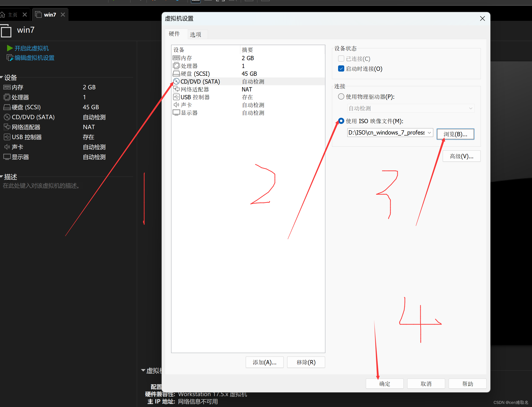Select the USB controller icon in dialog list
Viewport: 532px width, 407px height.
176,97
